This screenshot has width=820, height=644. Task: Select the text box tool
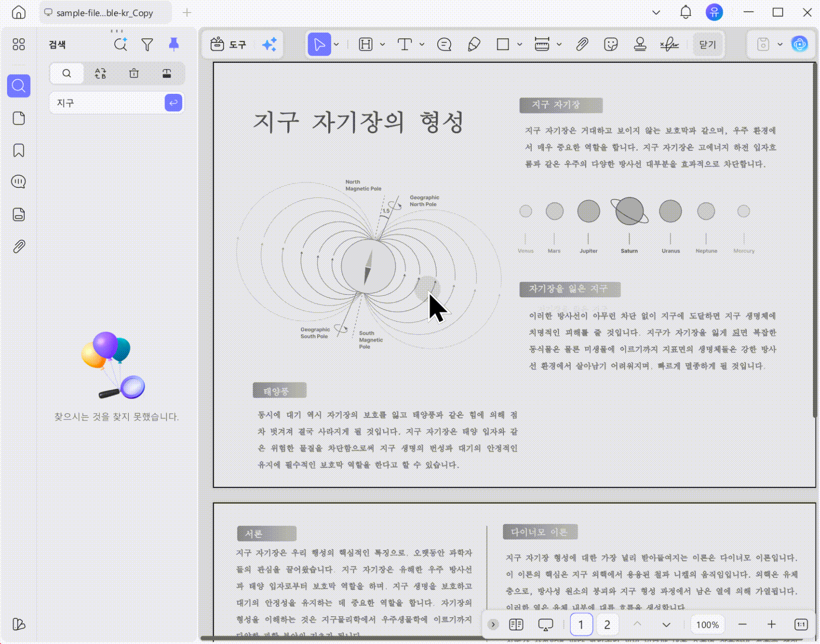coord(404,44)
